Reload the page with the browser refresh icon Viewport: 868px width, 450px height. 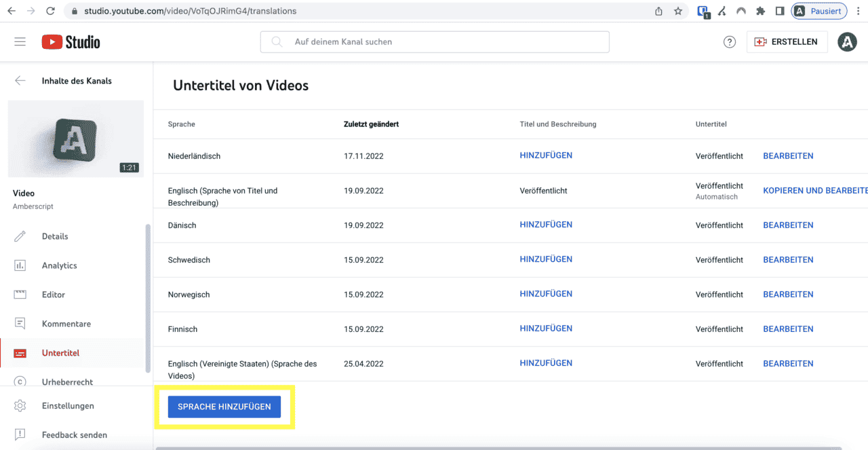point(50,11)
